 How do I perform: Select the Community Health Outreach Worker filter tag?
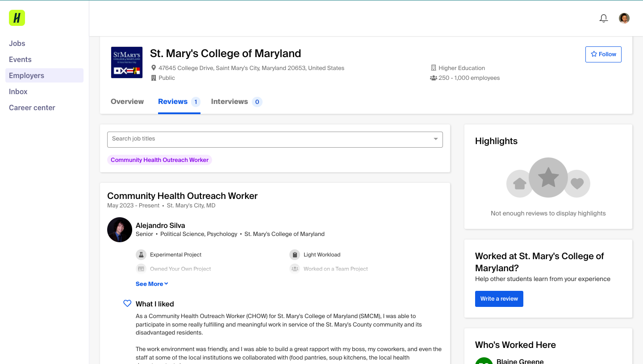[159, 160]
